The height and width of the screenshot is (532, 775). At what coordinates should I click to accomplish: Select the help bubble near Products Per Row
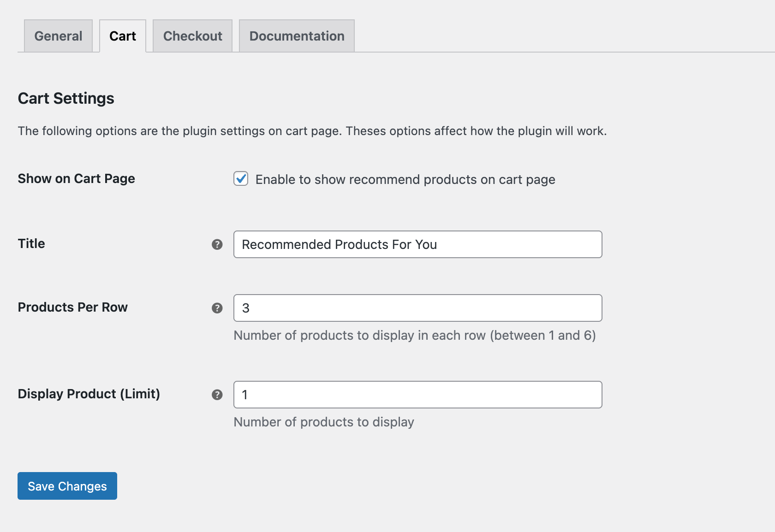tap(216, 308)
